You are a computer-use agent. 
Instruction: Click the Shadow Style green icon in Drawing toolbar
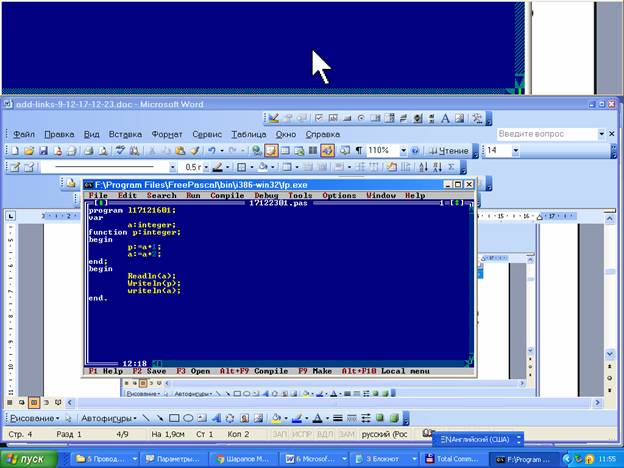click(380, 417)
